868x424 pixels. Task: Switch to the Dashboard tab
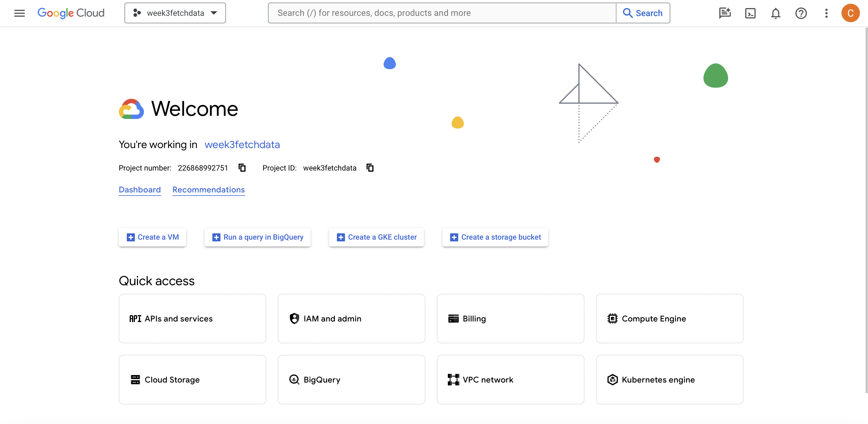[x=139, y=190]
